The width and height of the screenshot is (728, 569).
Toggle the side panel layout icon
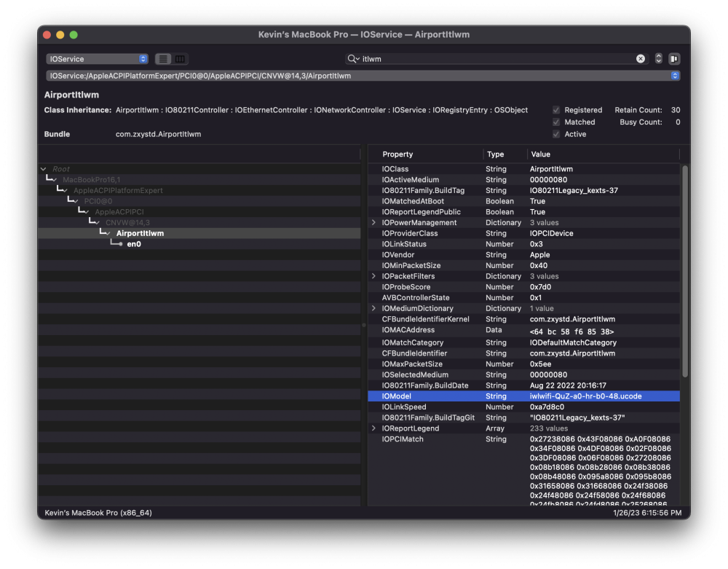point(673,58)
